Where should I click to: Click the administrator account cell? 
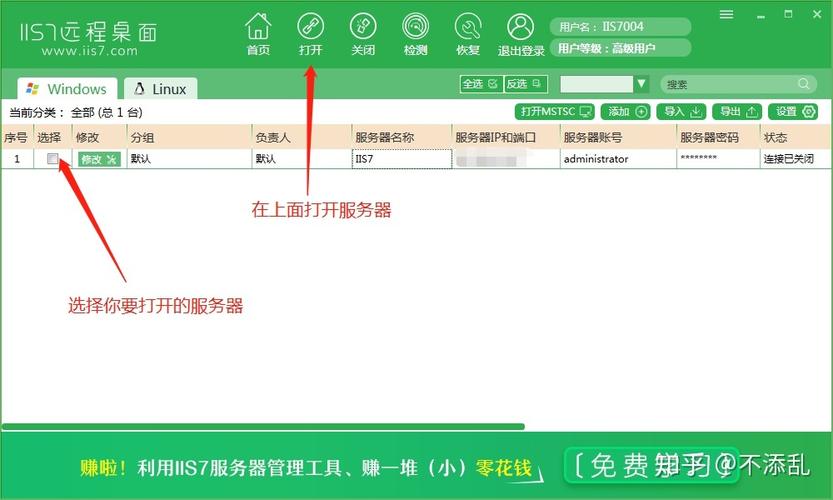click(618, 158)
